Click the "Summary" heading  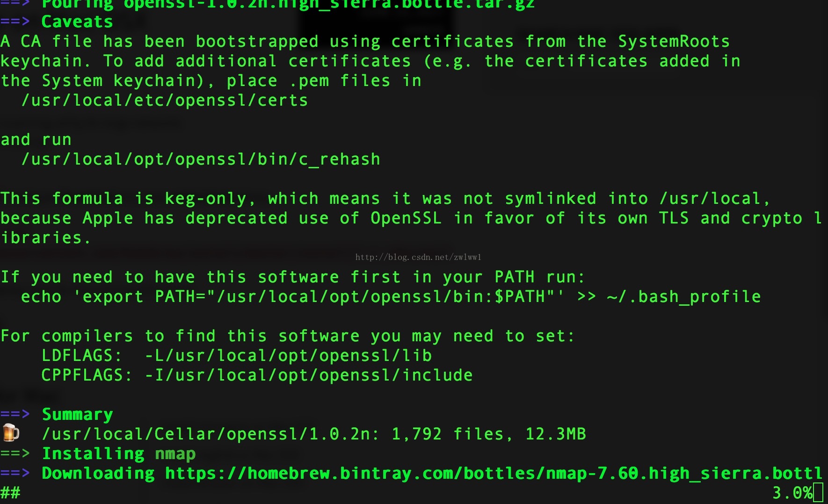77,415
